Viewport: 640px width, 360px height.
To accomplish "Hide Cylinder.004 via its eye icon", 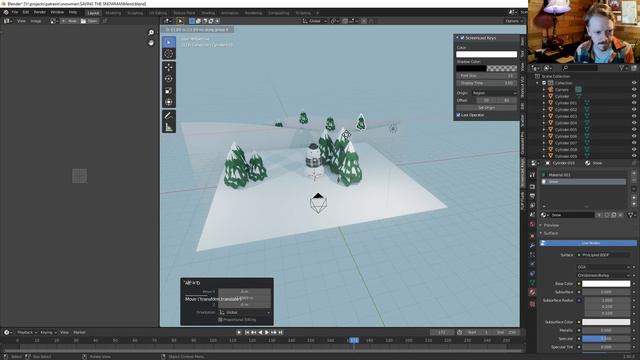I will 634,123.
